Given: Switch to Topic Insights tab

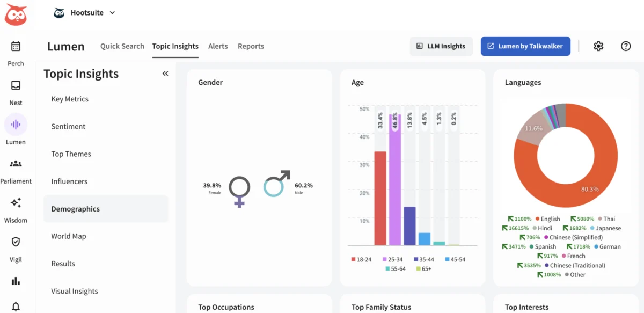Looking at the screenshot, I should (175, 46).
